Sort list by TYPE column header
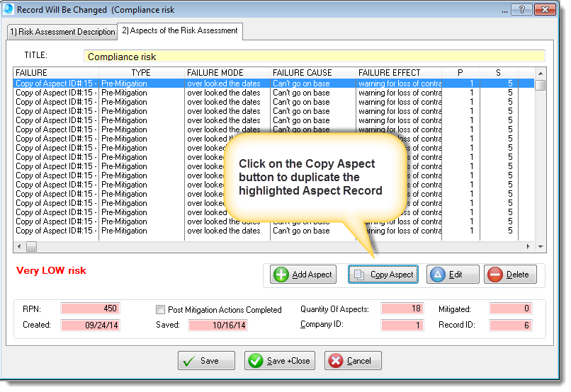 coord(141,73)
